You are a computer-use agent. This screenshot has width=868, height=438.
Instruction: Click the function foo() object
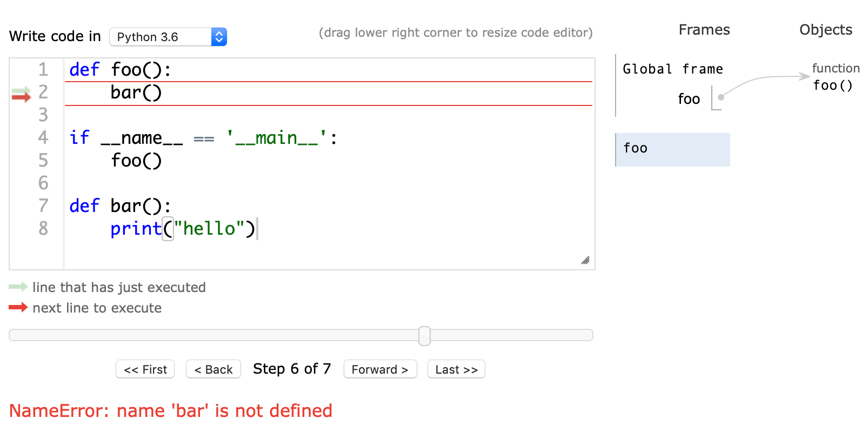coord(833,85)
